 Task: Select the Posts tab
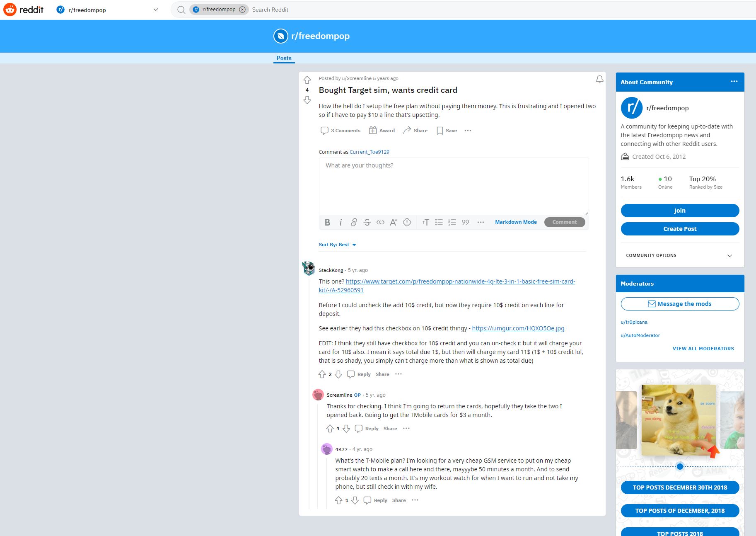click(x=284, y=58)
